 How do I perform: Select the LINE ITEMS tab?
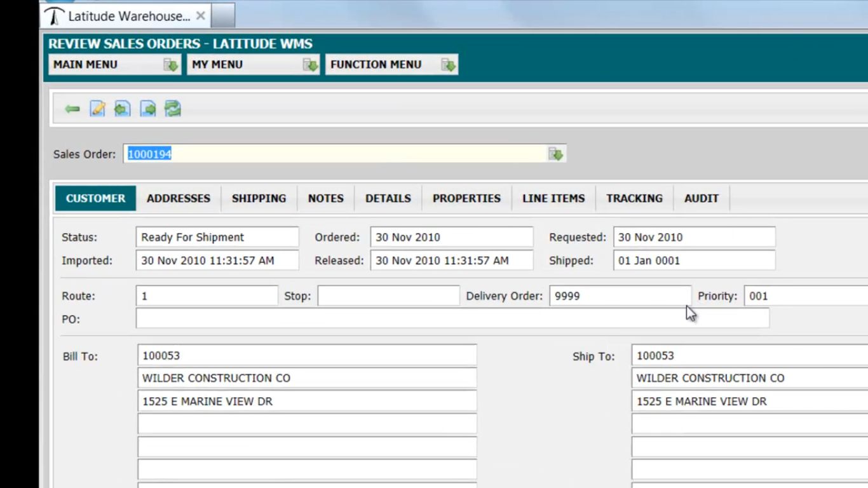point(553,198)
